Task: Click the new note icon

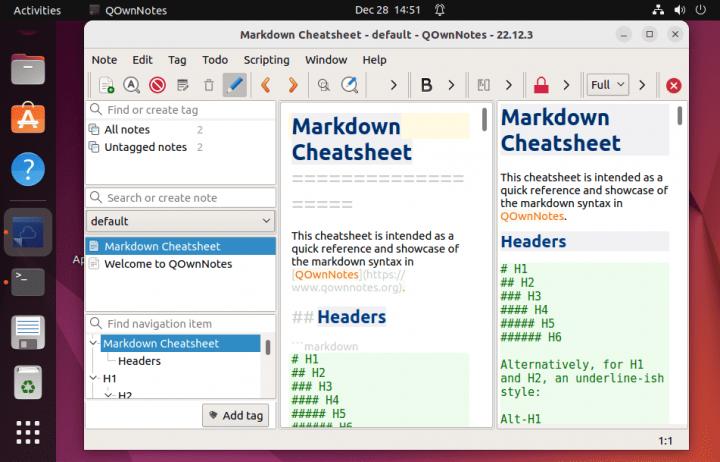Action: (105, 85)
